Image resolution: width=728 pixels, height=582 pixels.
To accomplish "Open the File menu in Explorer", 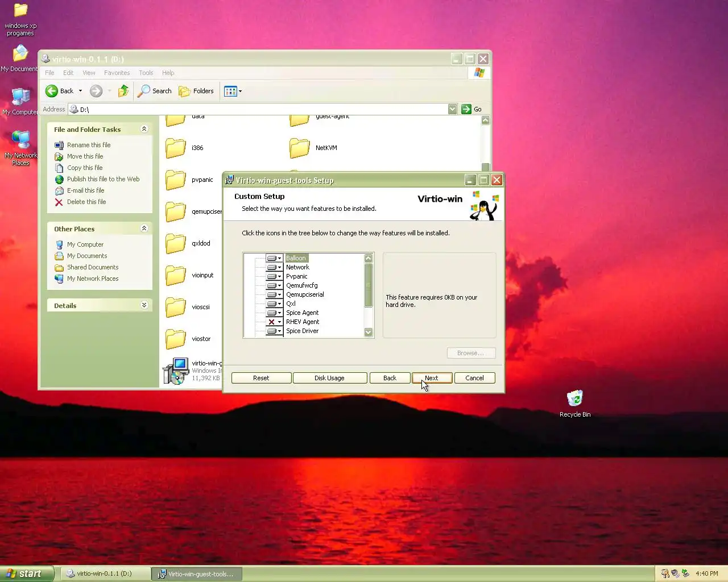I will (x=49, y=73).
